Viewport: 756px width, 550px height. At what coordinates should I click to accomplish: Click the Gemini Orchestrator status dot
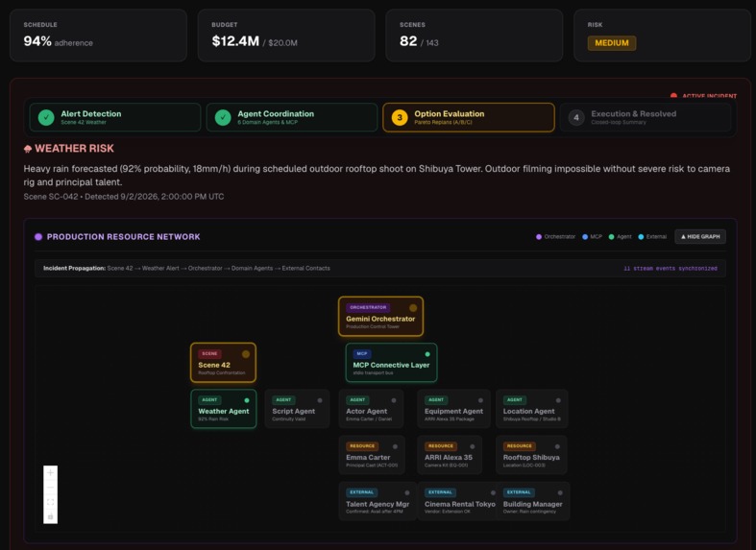pyautogui.click(x=413, y=308)
